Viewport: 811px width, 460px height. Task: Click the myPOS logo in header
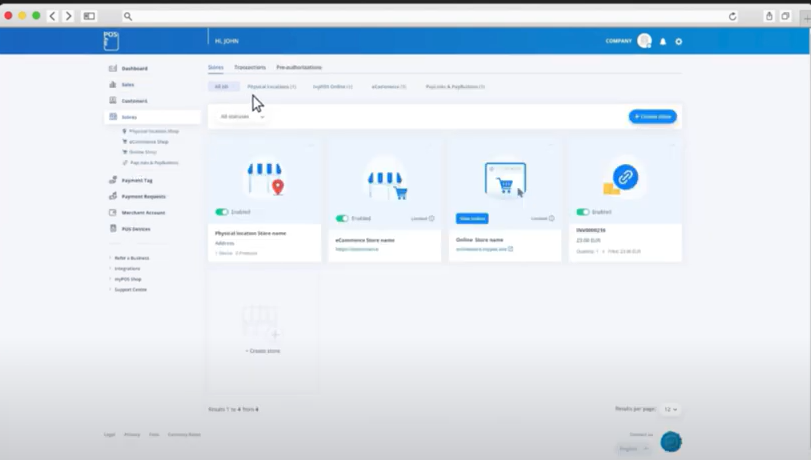point(111,41)
